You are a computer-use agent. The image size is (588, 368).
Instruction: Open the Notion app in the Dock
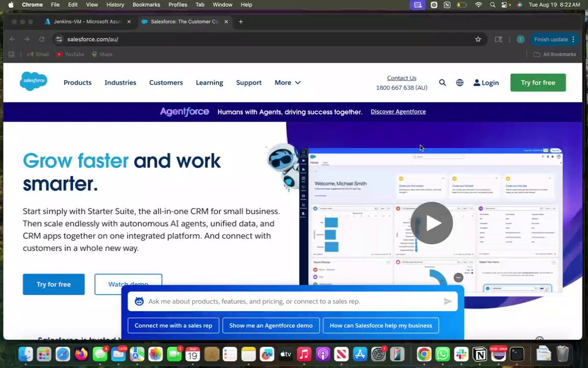tap(480, 354)
